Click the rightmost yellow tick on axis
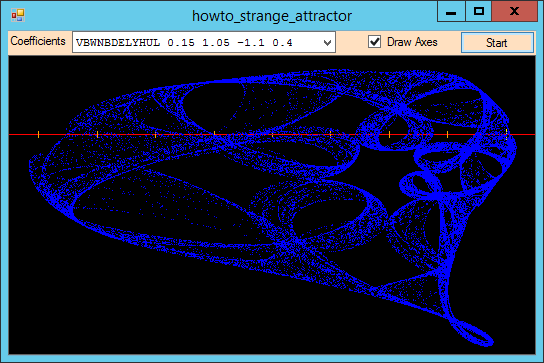 tap(507, 134)
